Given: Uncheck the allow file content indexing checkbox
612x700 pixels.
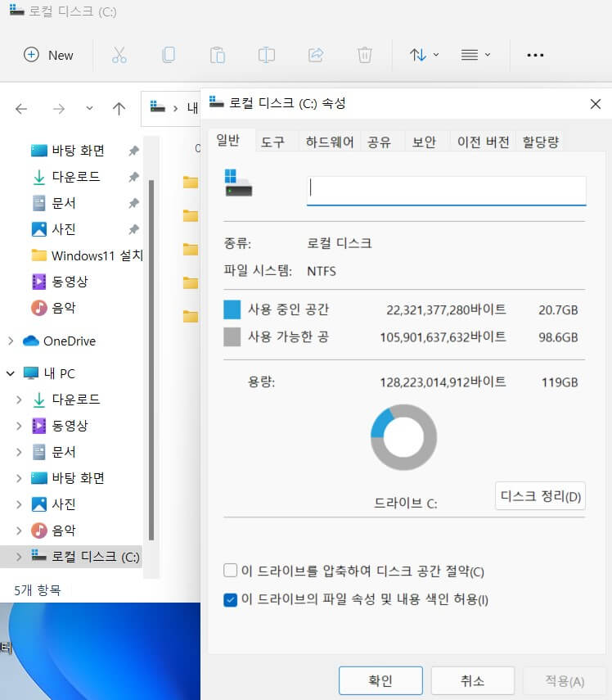Looking at the screenshot, I should (x=230, y=599).
